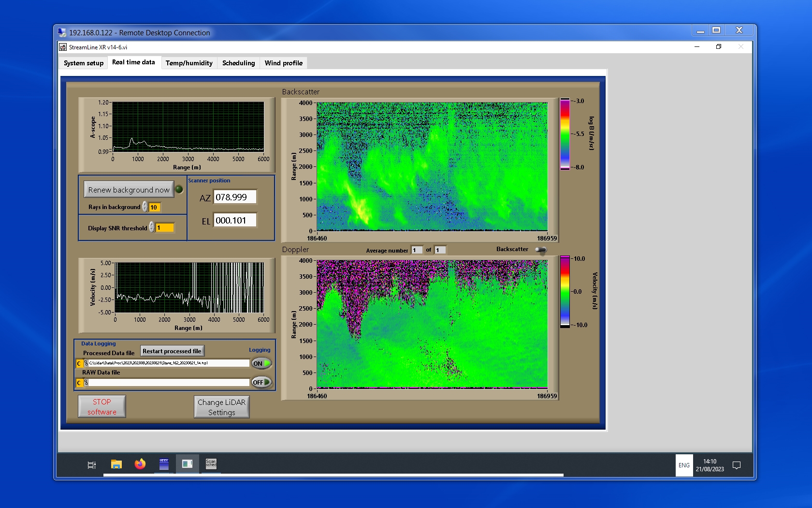Adjust the Rays in background stepper
812x508 pixels.
[x=145, y=207]
